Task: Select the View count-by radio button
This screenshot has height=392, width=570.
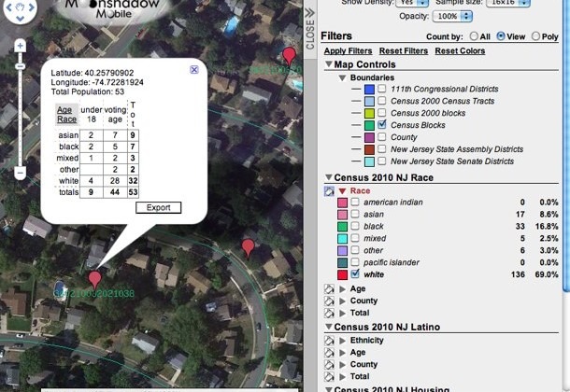Action: [x=501, y=36]
